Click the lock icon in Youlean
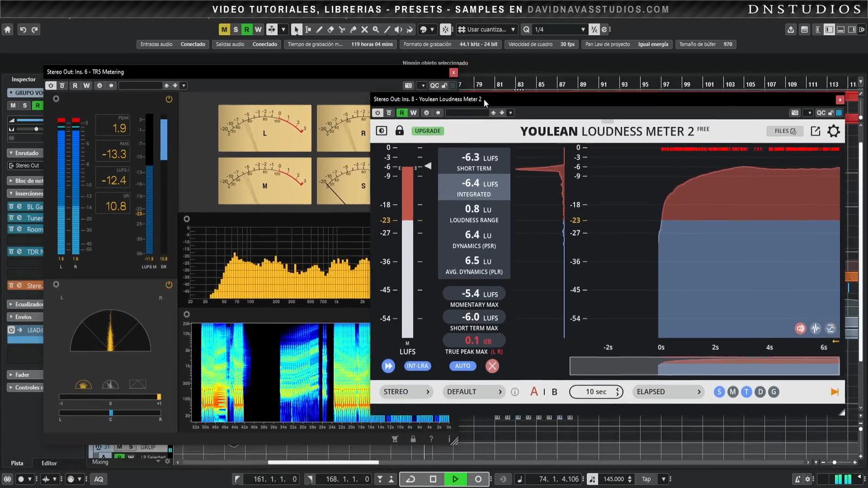The height and width of the screenshot is (488, 868). (x=399, y=131)
